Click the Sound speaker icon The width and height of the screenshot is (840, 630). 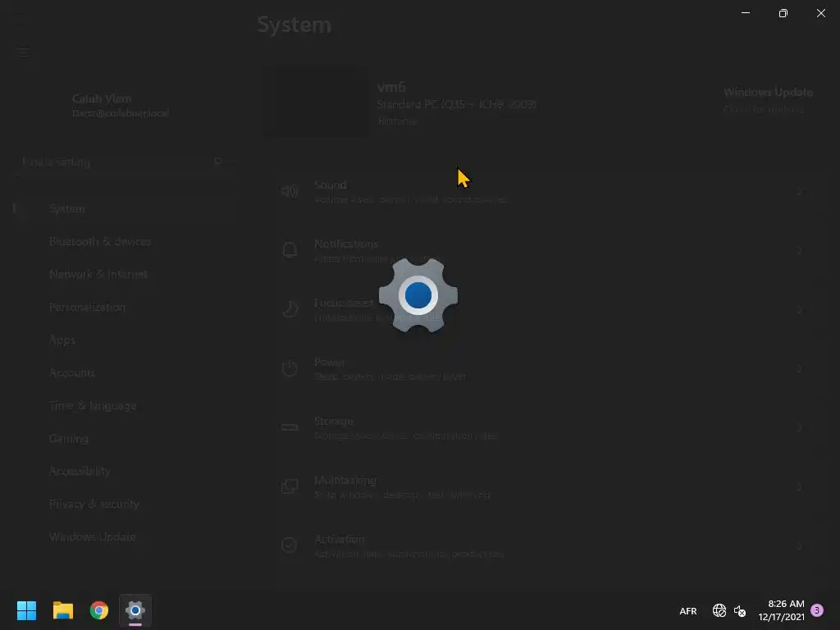click(290, 191)
